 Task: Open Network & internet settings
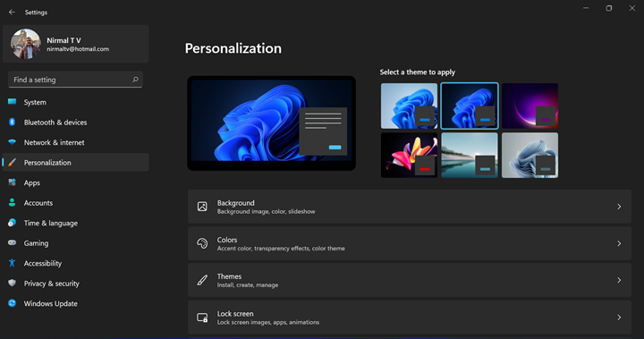point(75,142)
